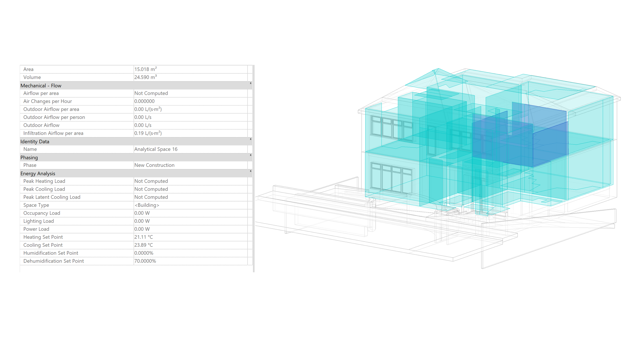Click the upper floor window in model
This screenshot has width=644, height=362.
pyautogui.click(x=391, y=128)
